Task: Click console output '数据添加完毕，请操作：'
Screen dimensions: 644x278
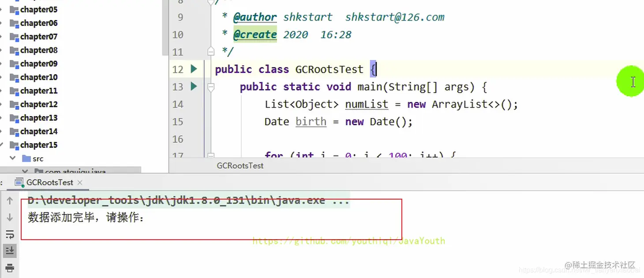Action: pos(86,217)
